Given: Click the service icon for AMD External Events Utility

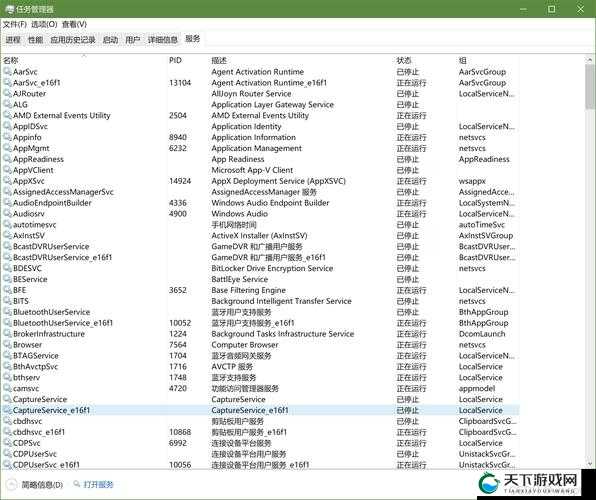Looking at the screenshot, I should pos(7,115).
